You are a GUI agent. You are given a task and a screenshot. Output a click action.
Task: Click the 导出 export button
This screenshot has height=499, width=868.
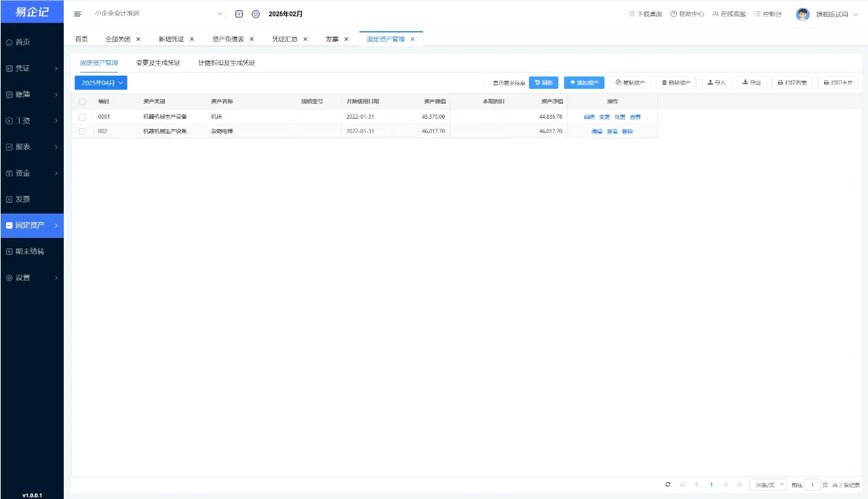tap(751, 83)
